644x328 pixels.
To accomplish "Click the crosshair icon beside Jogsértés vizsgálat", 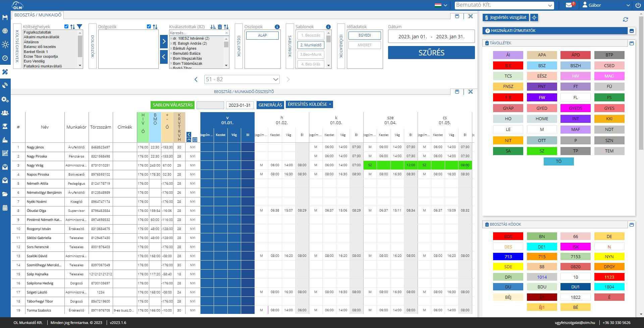I will pyautogui.click(x=535, y=17).
